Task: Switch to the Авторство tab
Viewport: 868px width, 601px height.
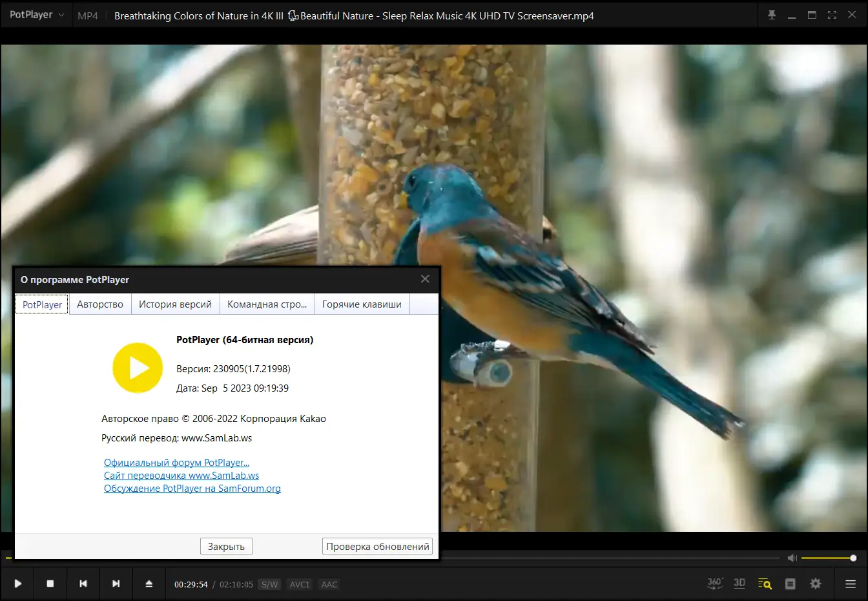Action: 100,304
